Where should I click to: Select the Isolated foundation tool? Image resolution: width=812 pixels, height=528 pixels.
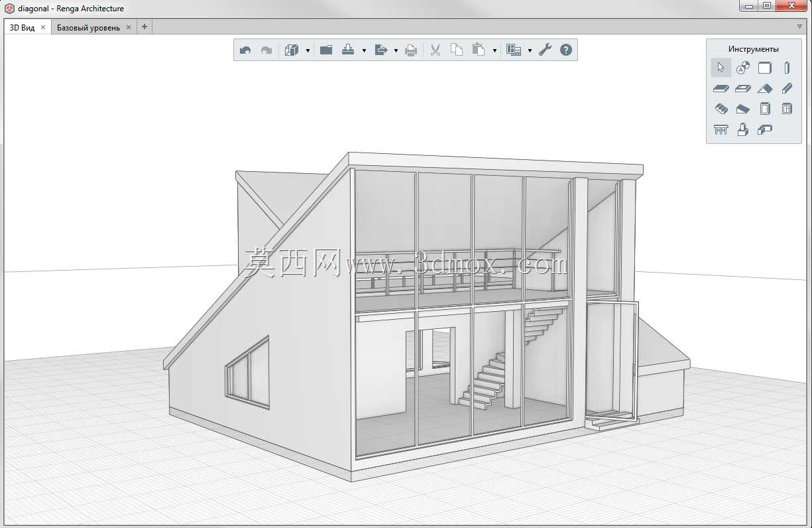point(743,130)
